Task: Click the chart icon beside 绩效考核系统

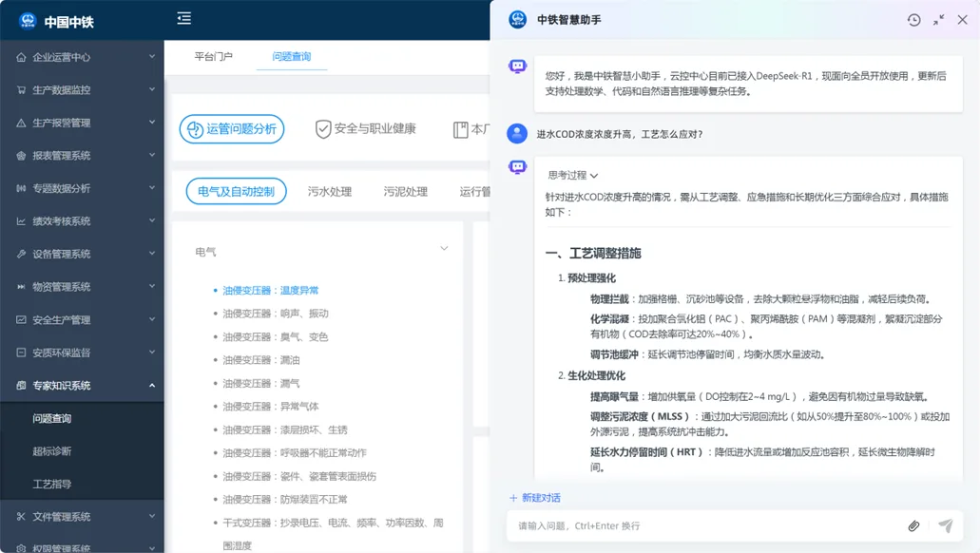Action: 21,221
